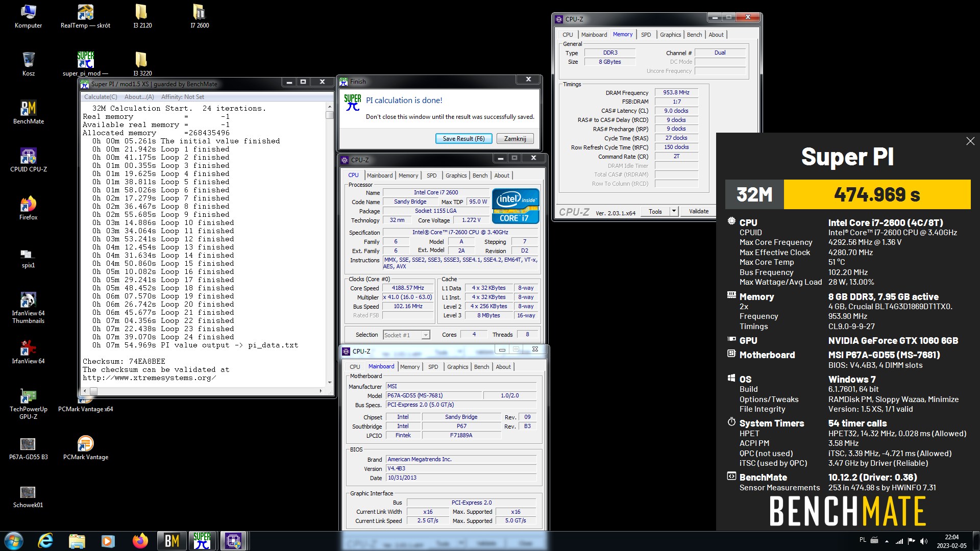Open IrfanView 64 Thumbnails icon

[x=28, y=308]
